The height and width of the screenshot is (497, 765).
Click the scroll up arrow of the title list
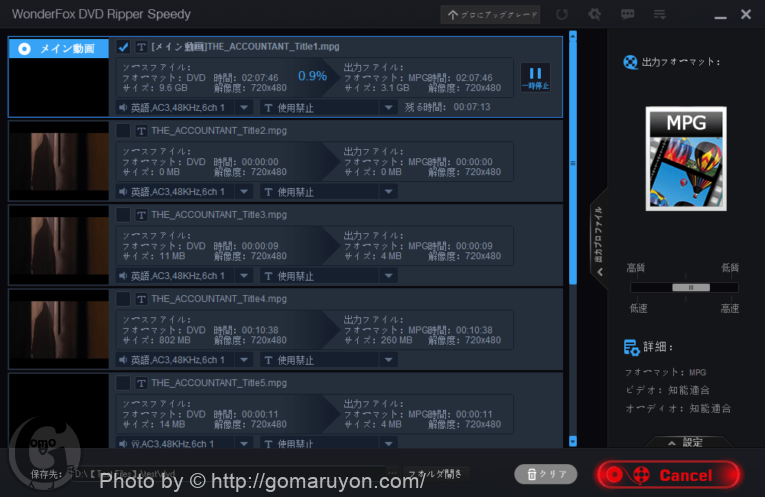coord(573,36)
